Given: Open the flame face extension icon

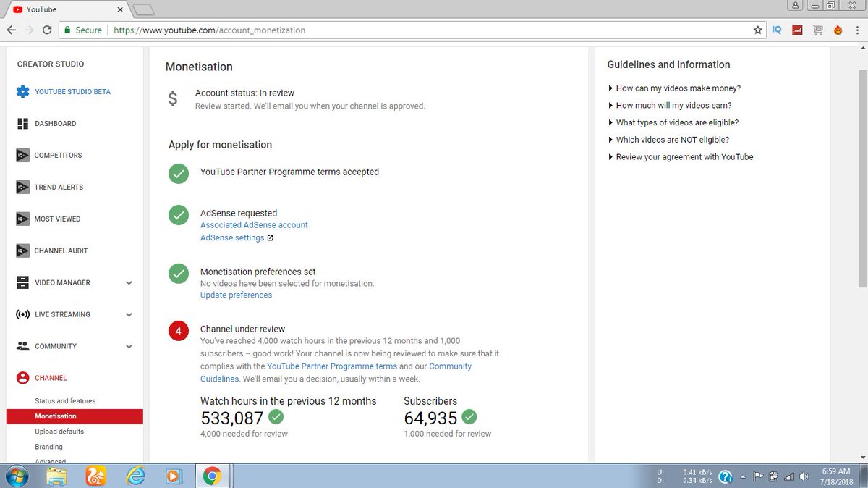Looking at the screenshot, I should [838, 30].
